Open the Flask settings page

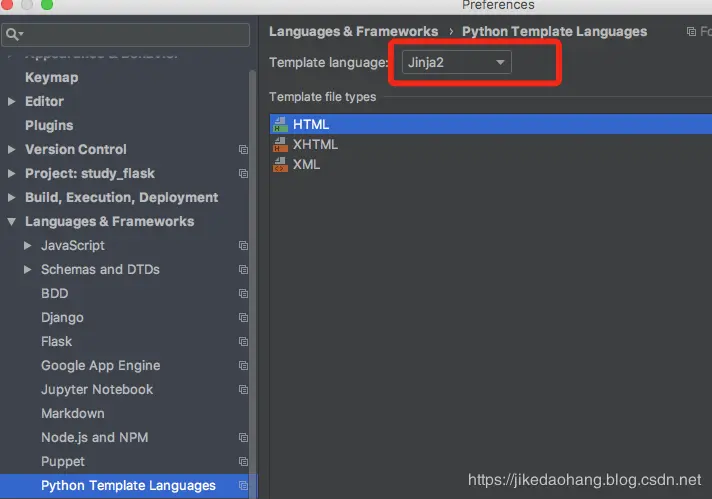pos(56,341)
